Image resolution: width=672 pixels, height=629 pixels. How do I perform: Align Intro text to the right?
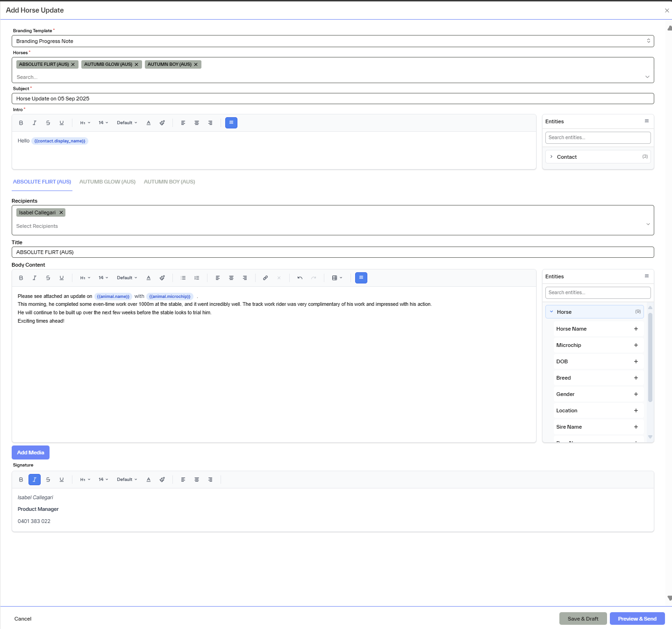click(x=210, y=123)
